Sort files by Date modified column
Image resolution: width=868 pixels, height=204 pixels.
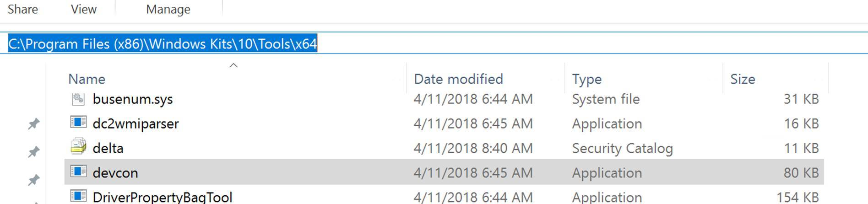click(x=458, y=79)
